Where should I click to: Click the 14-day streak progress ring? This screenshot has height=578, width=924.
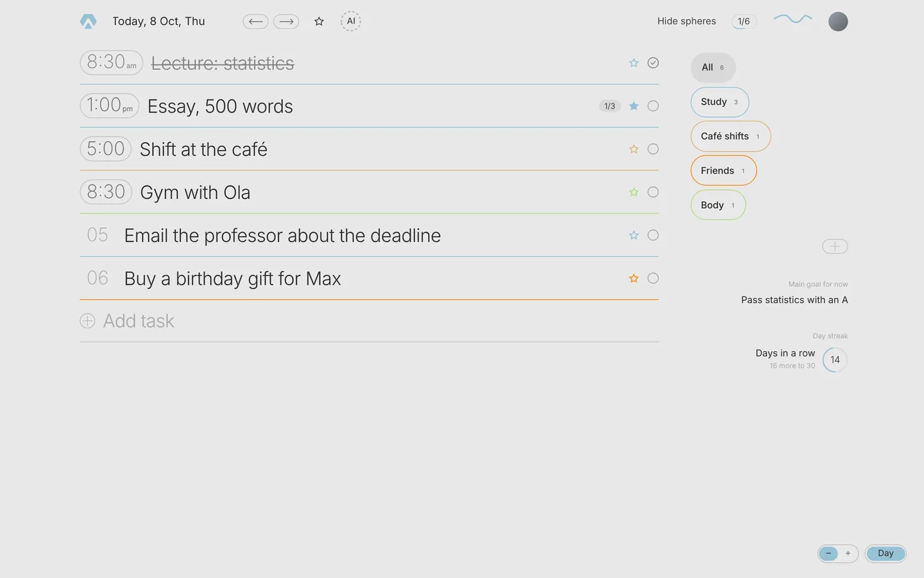pos(835,360)
